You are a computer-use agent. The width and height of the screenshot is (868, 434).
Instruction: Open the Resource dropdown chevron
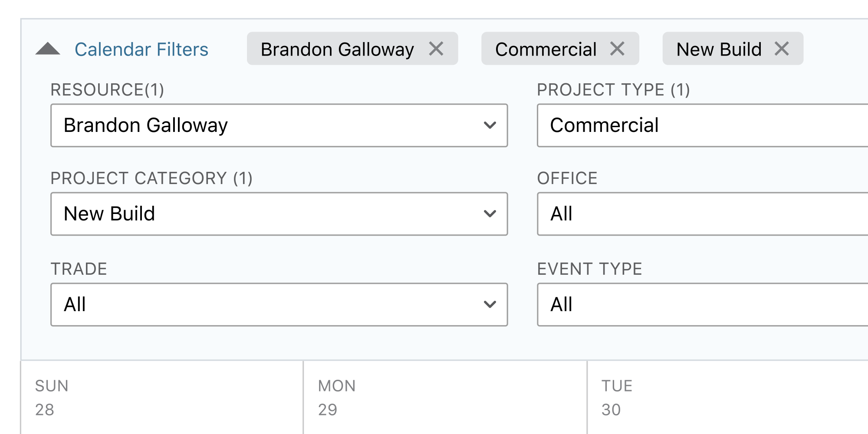[x=490, y=125]
